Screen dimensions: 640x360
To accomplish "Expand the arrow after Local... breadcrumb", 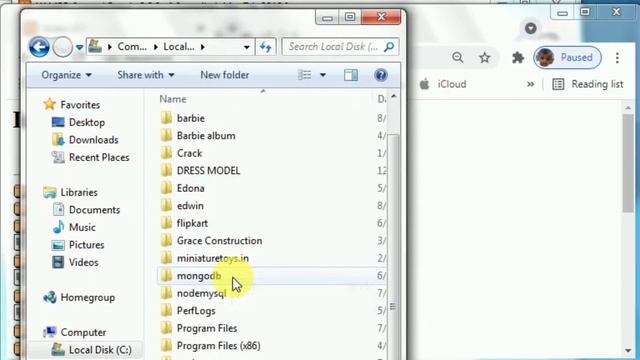I will coord(202,47).
